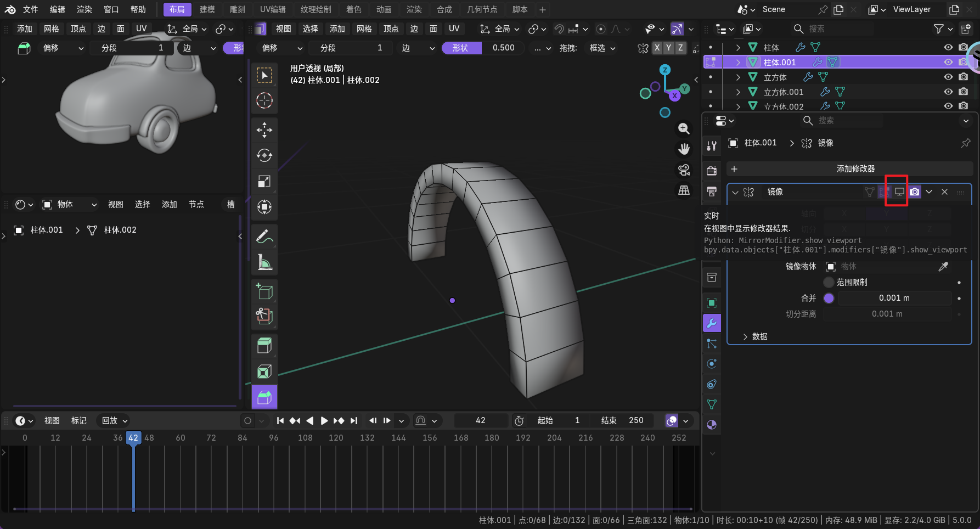The height and width of the screenshot is (529, 980).
Task: Activate the Annotate pencil tool
Action: 264,237
